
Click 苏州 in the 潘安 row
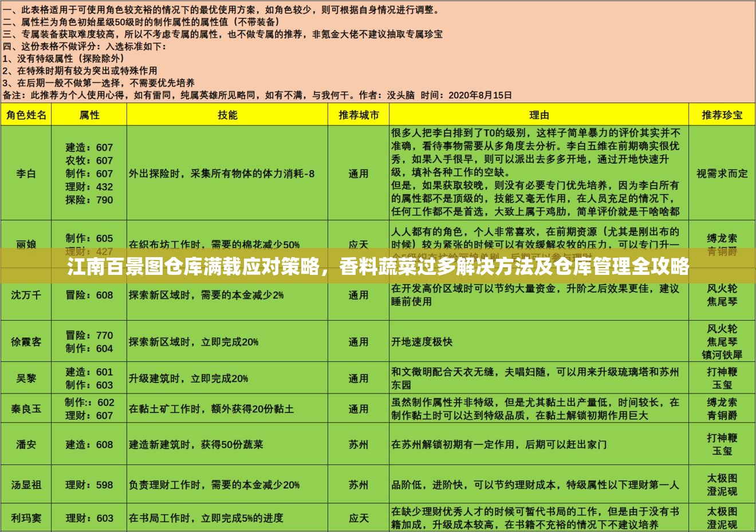coord(359,444)
